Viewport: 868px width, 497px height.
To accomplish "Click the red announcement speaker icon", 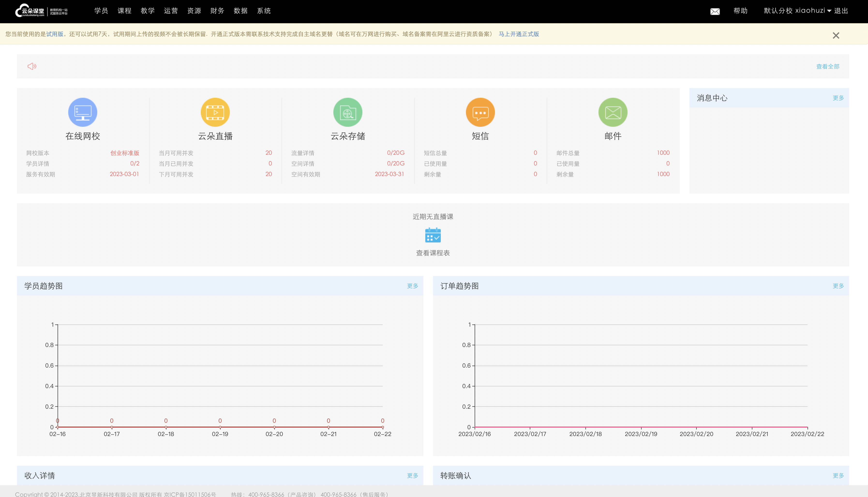I will click(32, 66).
